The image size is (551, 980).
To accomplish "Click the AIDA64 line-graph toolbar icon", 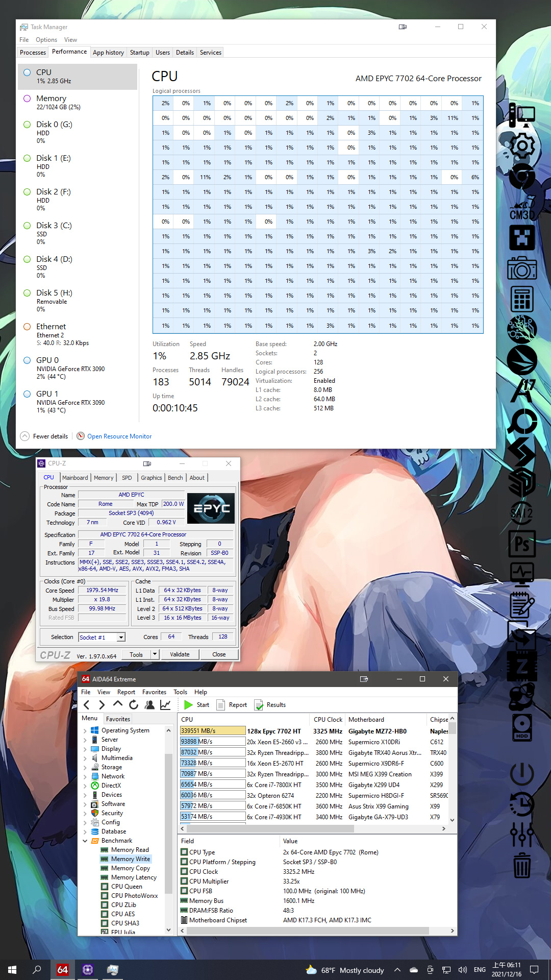I will 165,705.
